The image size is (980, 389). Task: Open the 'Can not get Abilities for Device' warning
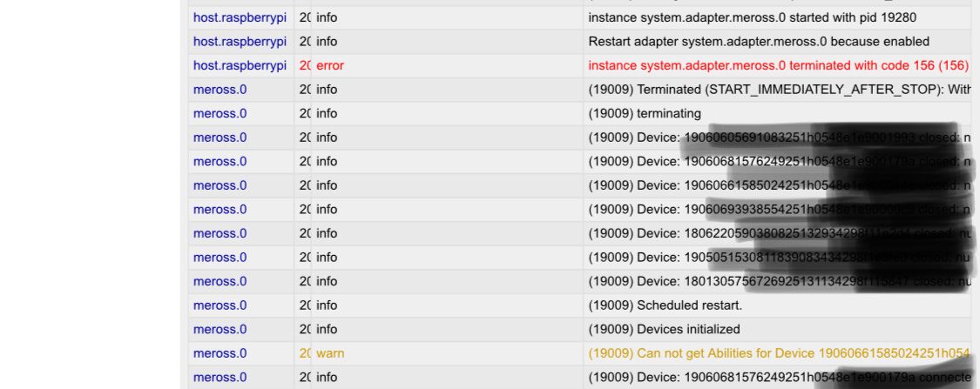pyautogui.click(x=779, y=353)
